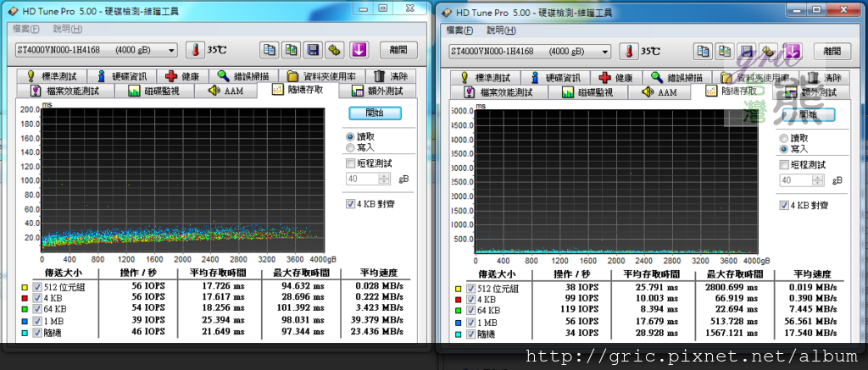Viewport: 868px width, 370px height.
Task: Toggle 64 KB row checkbox in left window
Action: [37, 308]
